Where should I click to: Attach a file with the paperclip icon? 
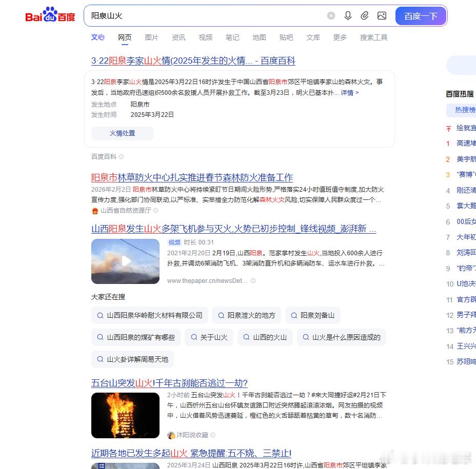(x=365, y=15)
